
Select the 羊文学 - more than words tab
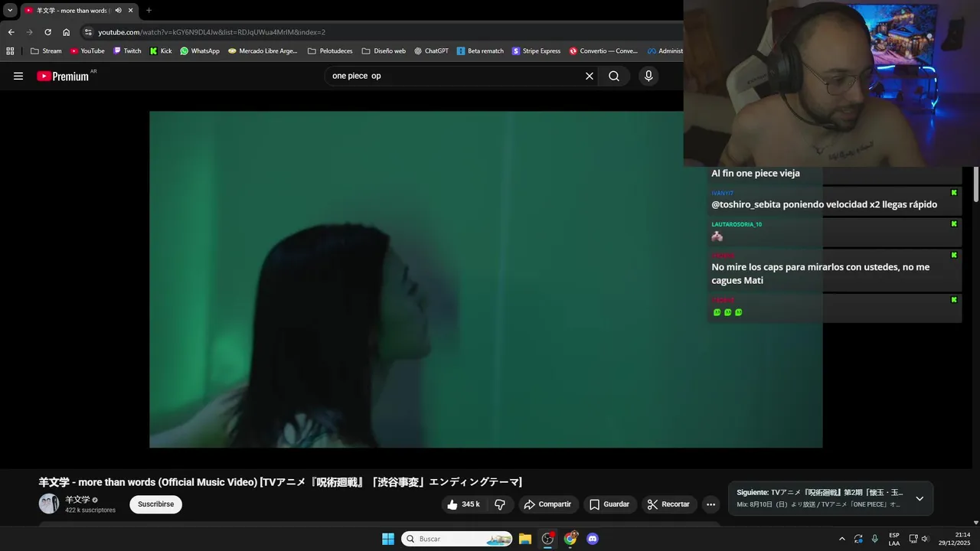click(78, 11)
